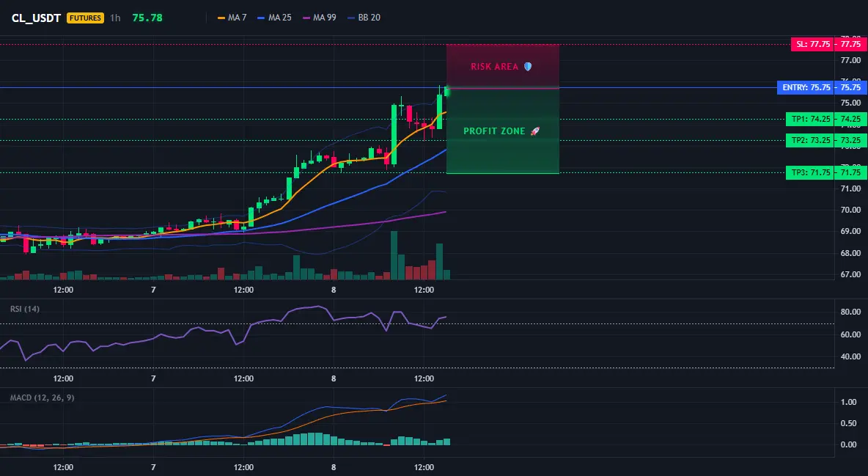This screenshot has width=868, height=476.
Task: Click the latest green candle at entry line
Action: point(446,91)
